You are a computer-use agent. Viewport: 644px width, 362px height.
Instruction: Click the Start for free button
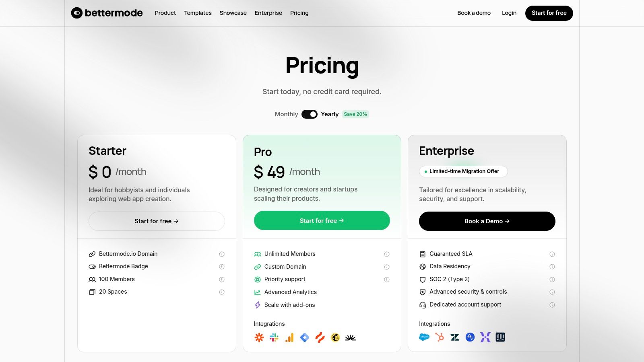[549, 13]
